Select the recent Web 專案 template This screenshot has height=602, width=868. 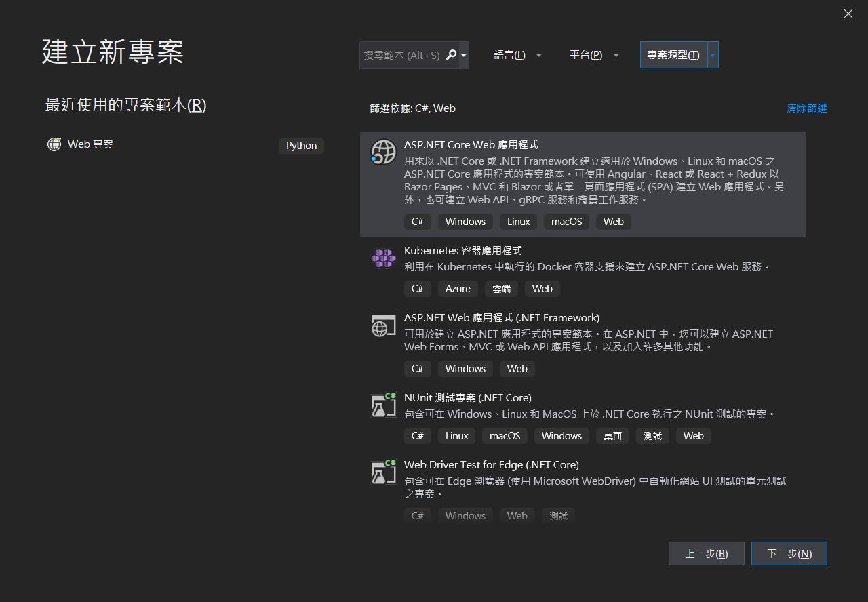tap(185, 144)
